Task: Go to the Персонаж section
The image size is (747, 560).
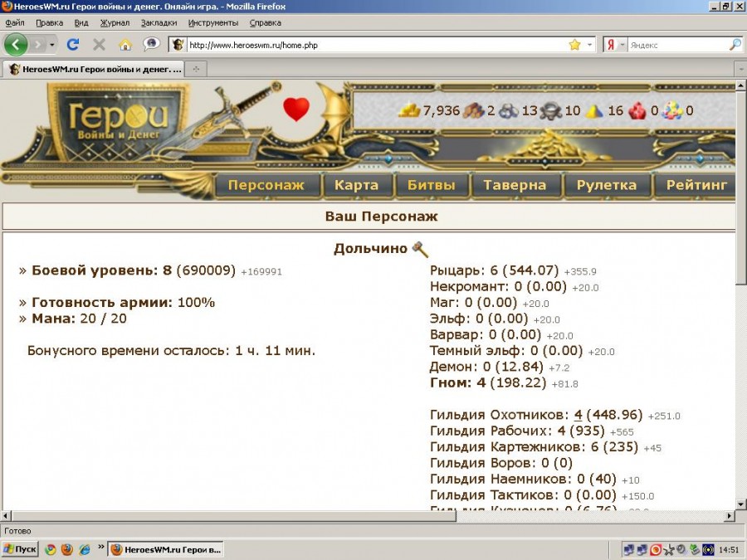Action: click(266, 185)
